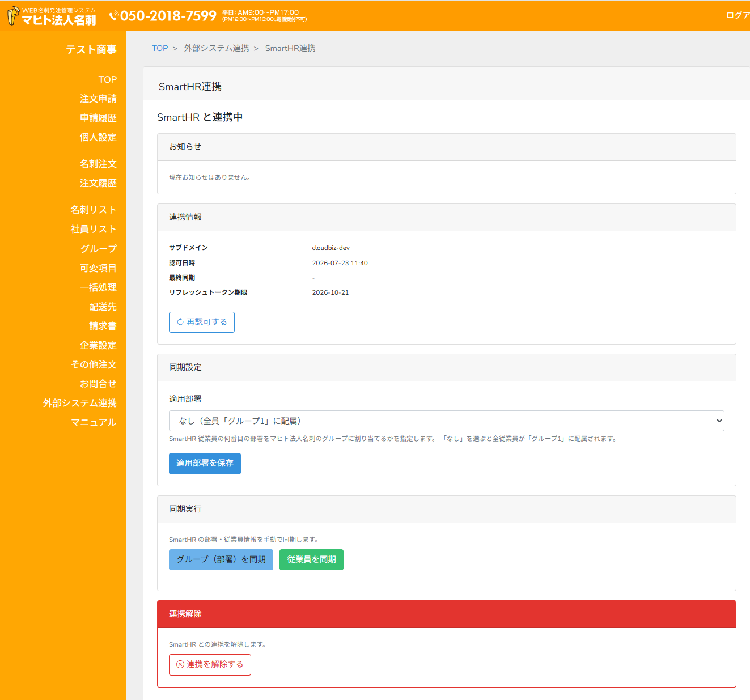Go to 注文申請 in sidebar
This screenshot has width=750, height=700.
[98, 99]
